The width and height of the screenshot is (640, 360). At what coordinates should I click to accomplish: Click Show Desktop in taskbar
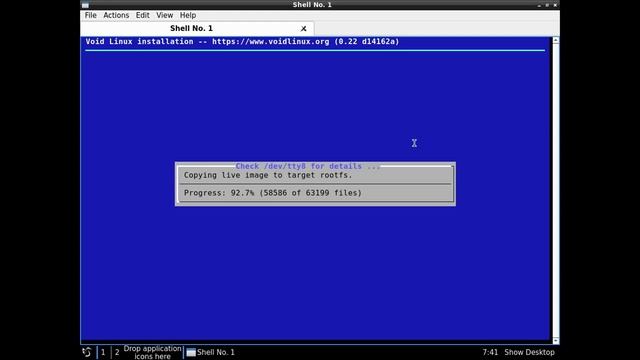(x=529, y=352)
